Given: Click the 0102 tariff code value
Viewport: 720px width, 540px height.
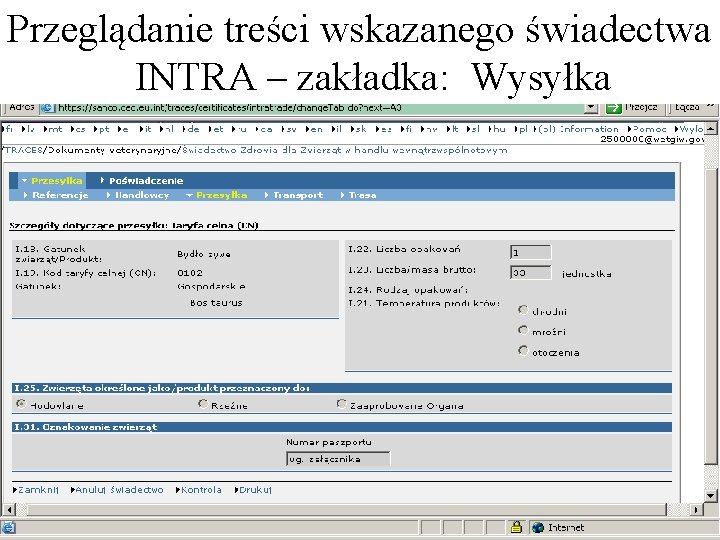Looking at the screenshot, I should [x=190, y=273].
